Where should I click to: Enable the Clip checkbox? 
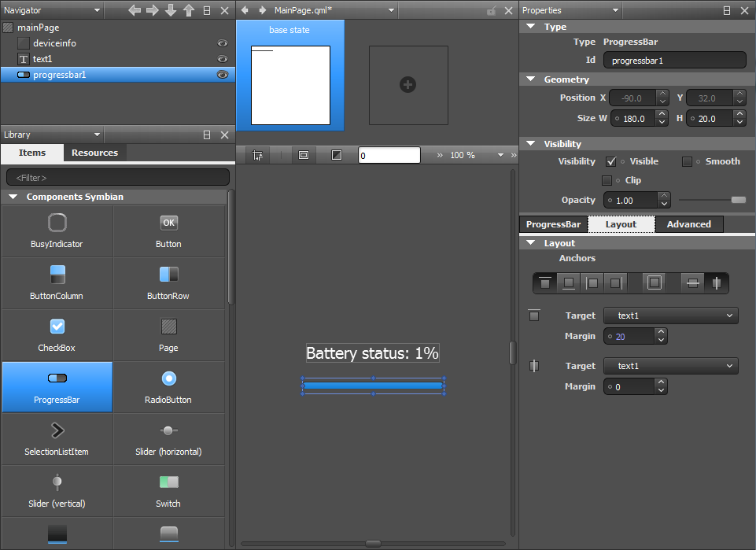[607, 180]
